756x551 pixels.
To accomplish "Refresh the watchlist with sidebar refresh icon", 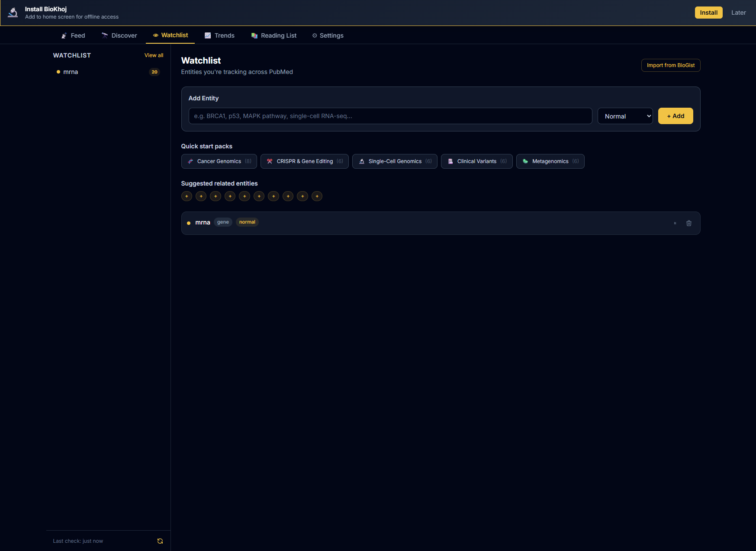I will [x=160, y=541].
